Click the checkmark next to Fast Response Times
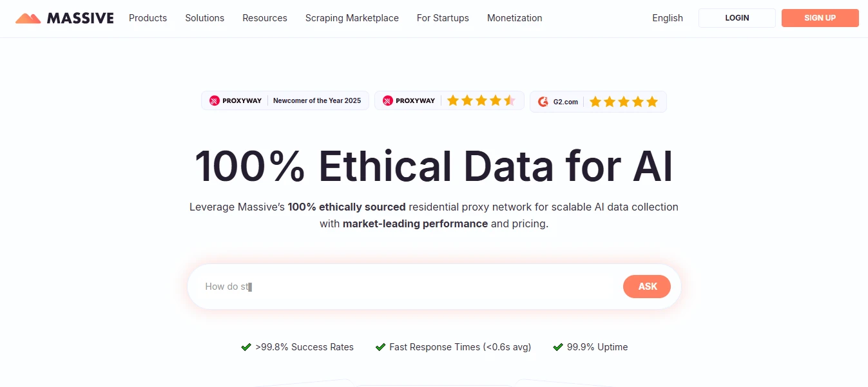The image size is (868, 387). pos(380,346)
